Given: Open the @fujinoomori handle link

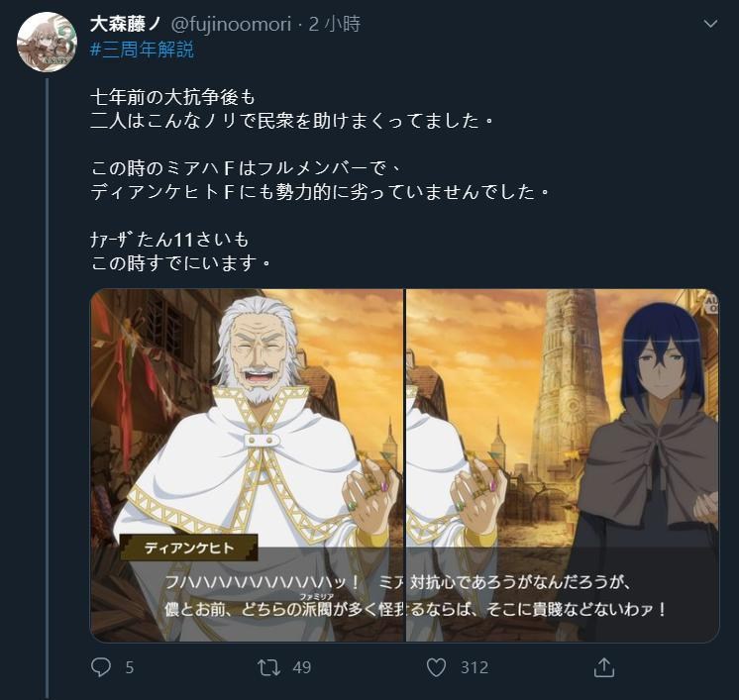Looking at the screenshot, I should pos(231,24).
